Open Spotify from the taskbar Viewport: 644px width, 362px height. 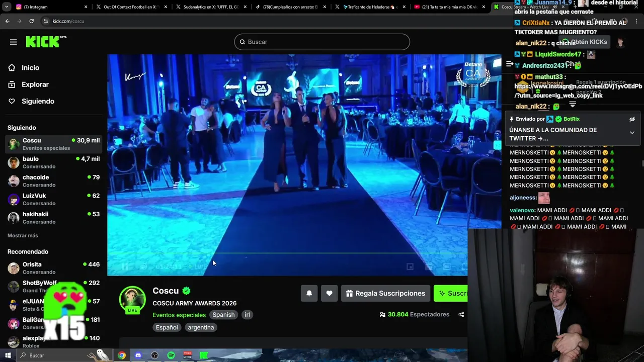(x=171, y=355)
